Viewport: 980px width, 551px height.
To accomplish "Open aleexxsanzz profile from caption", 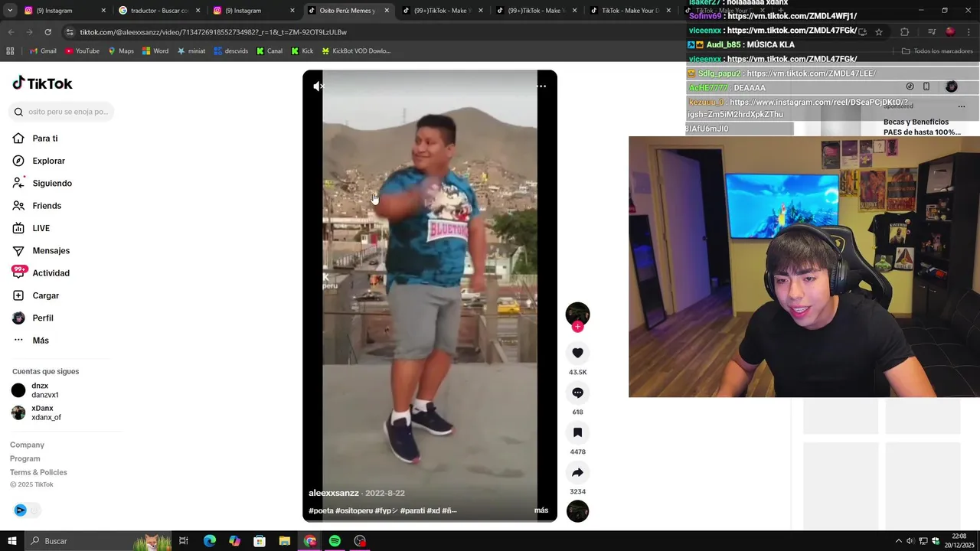I will [x=334, y=493].
